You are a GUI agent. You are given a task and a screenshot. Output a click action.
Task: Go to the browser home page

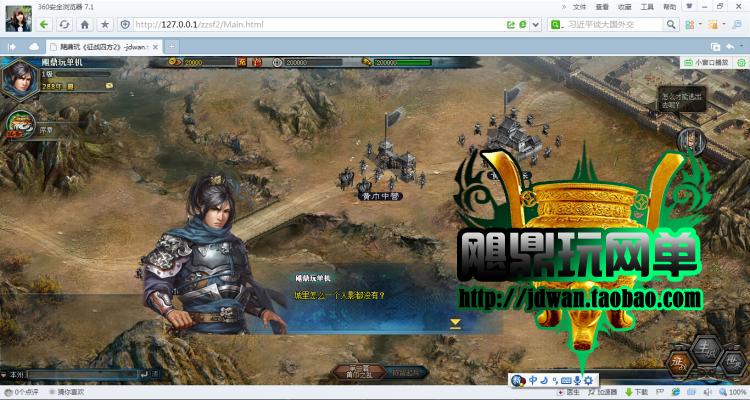coord(85,23)
